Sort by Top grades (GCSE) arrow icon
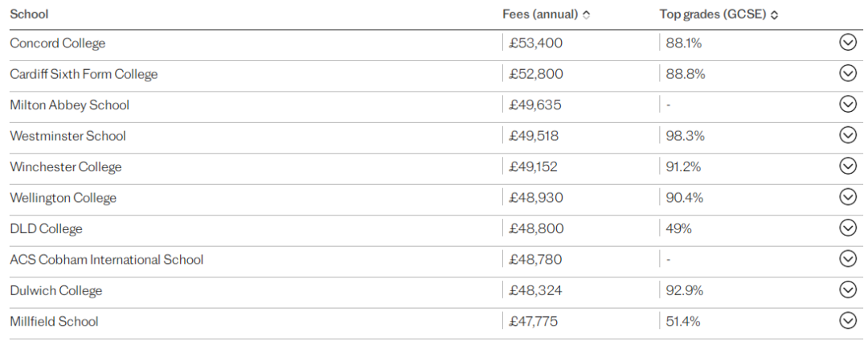 (774, 15)
